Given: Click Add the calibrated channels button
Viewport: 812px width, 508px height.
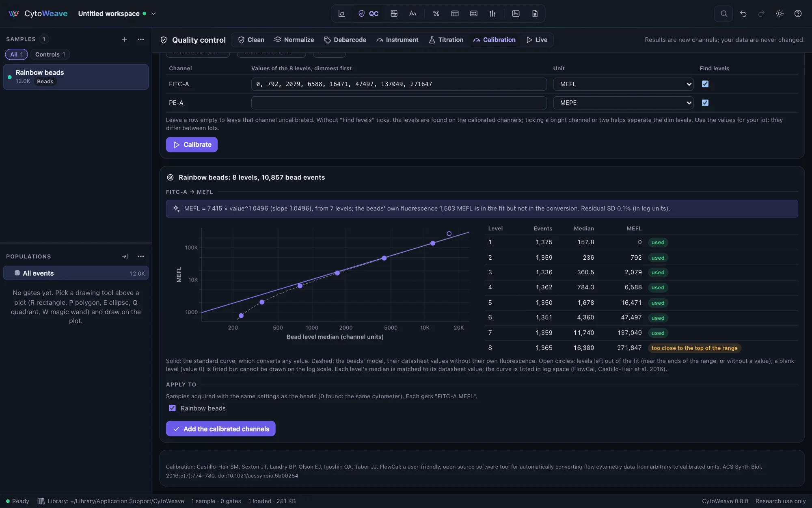Looking at the screenshot, I should point(220,429).
